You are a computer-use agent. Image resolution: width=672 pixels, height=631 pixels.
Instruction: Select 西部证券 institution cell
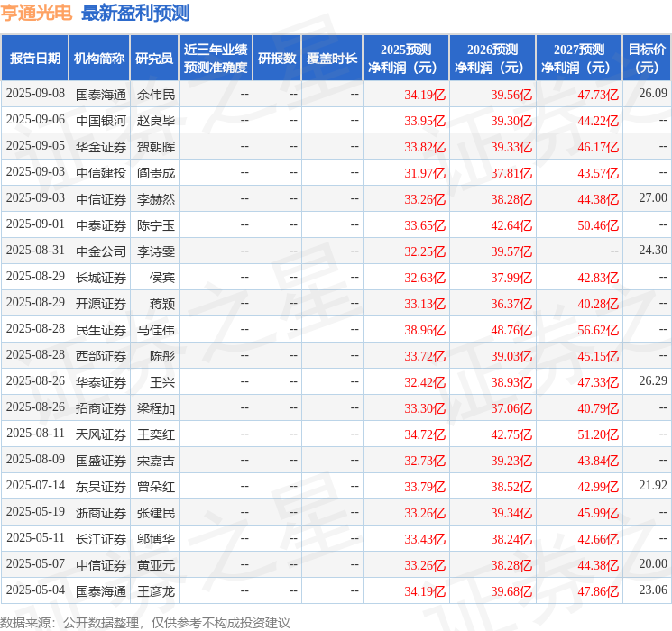point(101,356)
